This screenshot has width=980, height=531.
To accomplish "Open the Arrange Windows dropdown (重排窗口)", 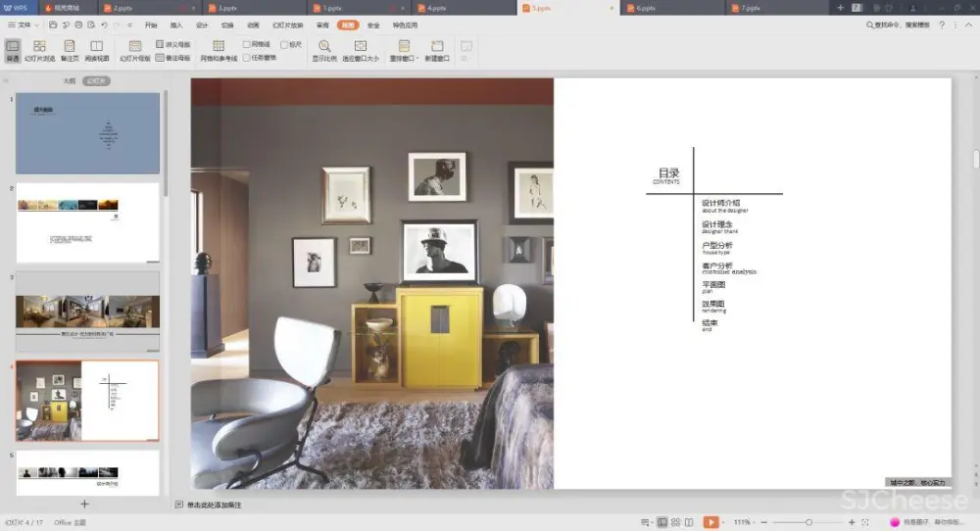I will tap(404, 51).
